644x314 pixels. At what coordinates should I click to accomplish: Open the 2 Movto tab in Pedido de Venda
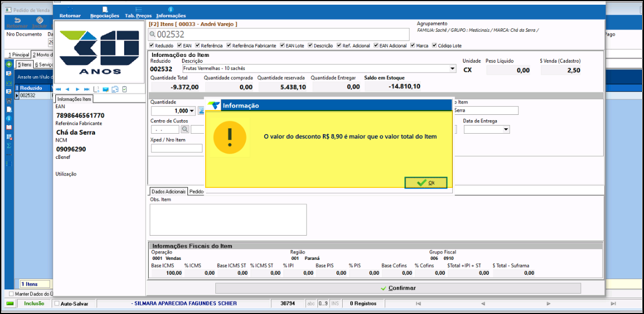(42, 55)
